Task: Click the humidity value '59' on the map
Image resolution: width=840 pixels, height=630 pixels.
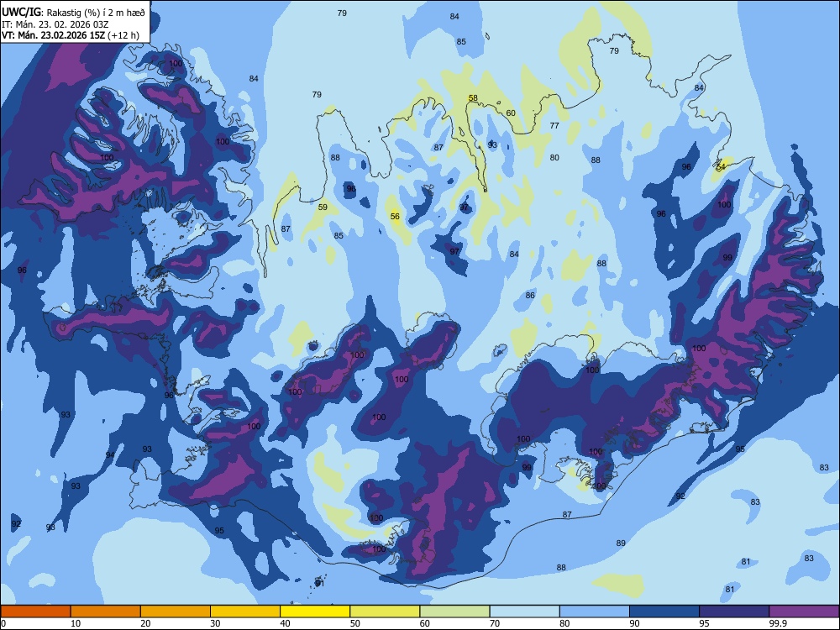Action: click(323, 207)
